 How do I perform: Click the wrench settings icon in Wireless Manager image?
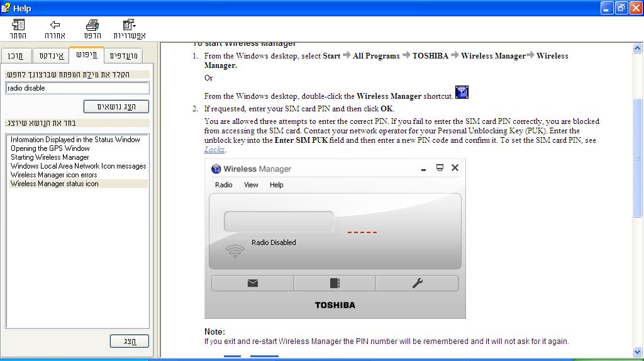tap(418, 283)
